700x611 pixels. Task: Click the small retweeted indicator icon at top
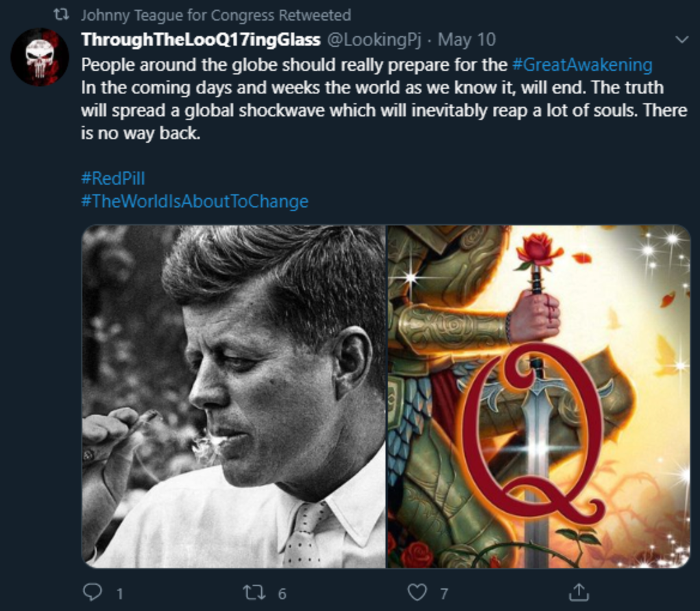(x=62, y=14)
